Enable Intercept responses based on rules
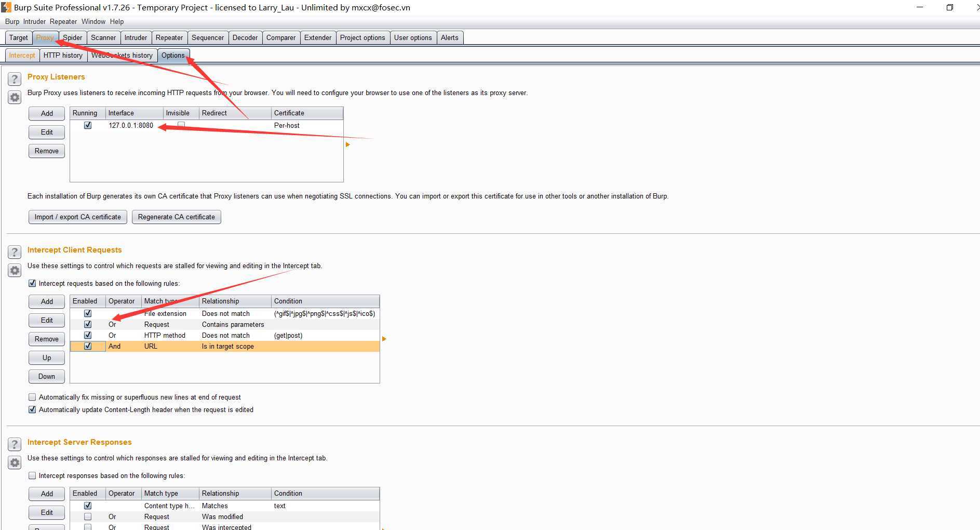The width and height of the screenshot is (980, 530). pyautogui.click(x=32, y=475)
